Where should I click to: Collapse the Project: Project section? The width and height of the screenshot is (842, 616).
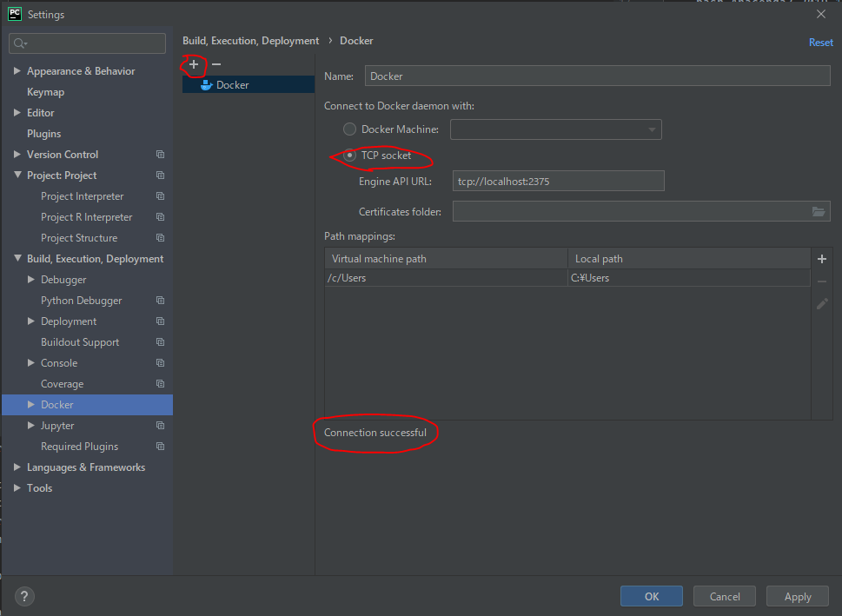click(x=17, y=176)
